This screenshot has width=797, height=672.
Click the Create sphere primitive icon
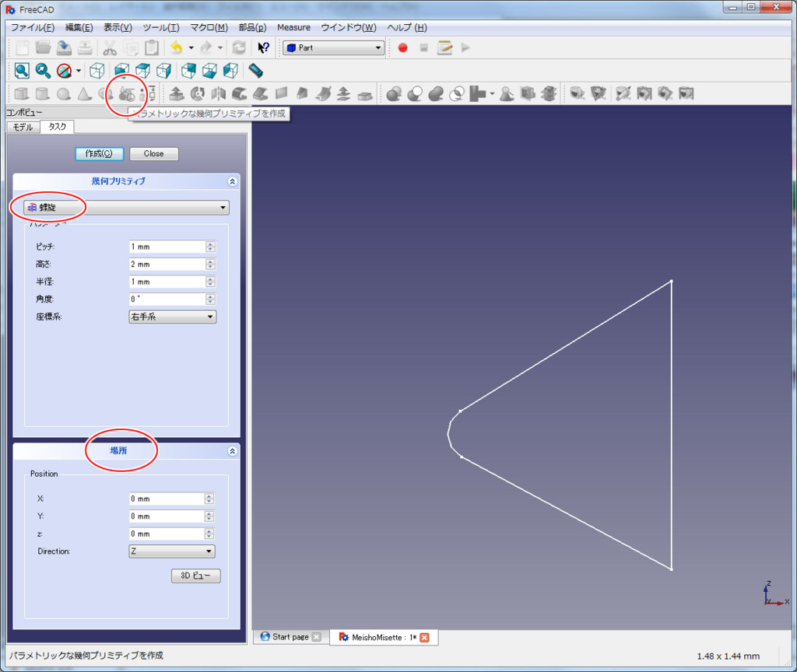click(64, 93)
